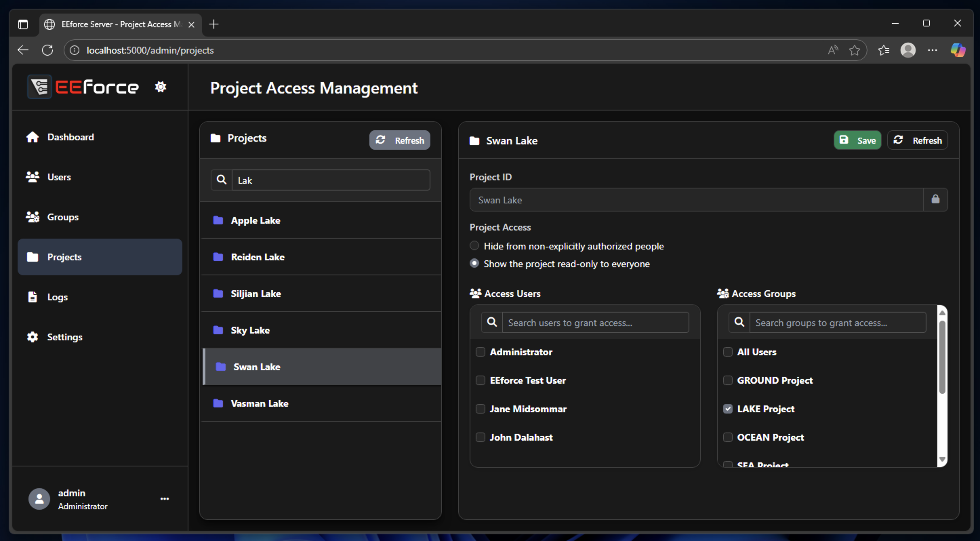Refresh the Swan Lake project details
The height and width of the screenshot is (541, 980).
[917, 140]
